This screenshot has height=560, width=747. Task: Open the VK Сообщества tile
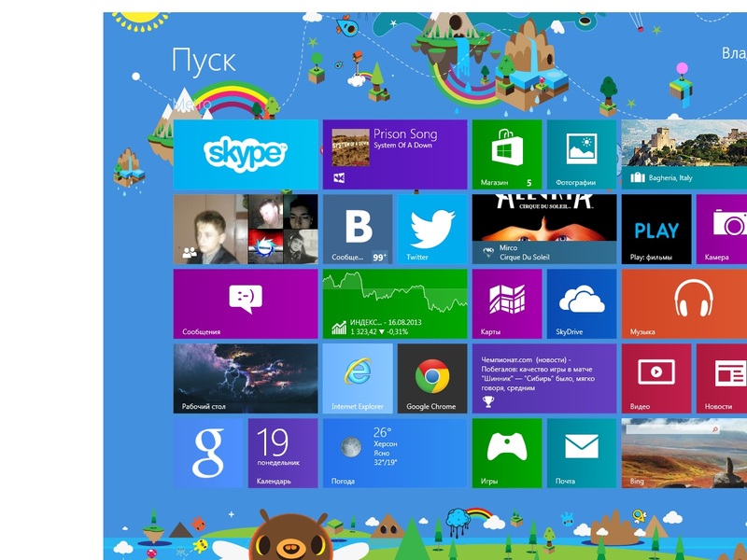click(357, 229)
